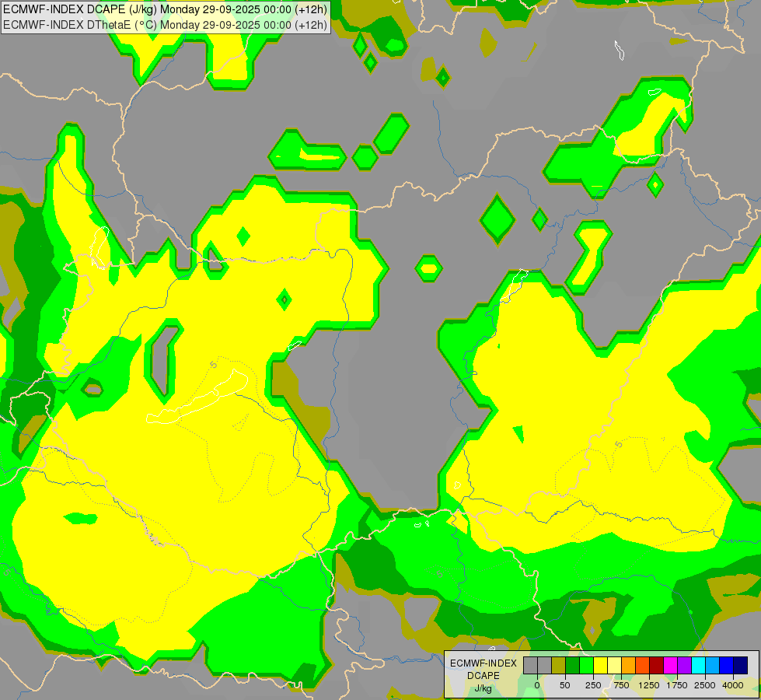Viewport: 761px width, 700px height.
Task: Click the DCAPE label inside the legend
Action: tap(483, 675)
